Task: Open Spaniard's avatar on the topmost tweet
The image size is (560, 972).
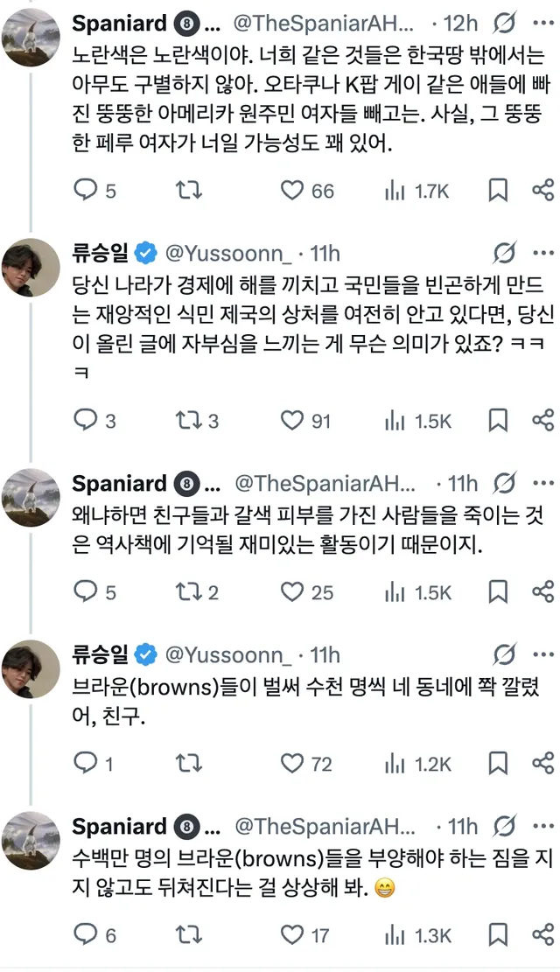Action: pos(31,35)
